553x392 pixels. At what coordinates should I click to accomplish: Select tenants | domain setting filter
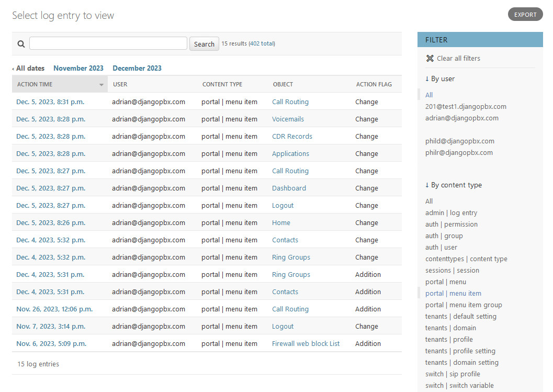461,363
